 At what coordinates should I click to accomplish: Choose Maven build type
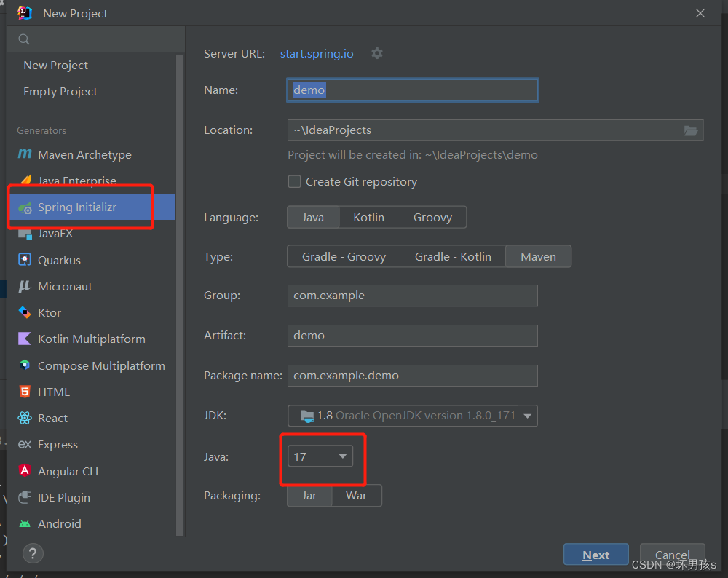(538, 257)
